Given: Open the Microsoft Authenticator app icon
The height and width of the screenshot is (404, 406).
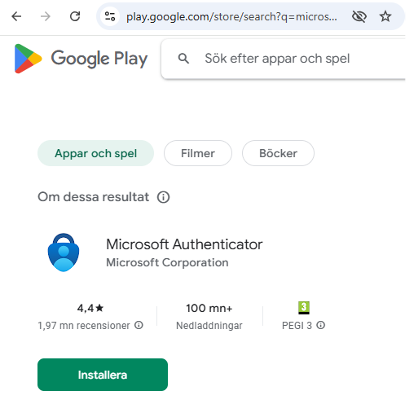Looking at the screenshot, I should pyautogui.click(x=63, y=252).
